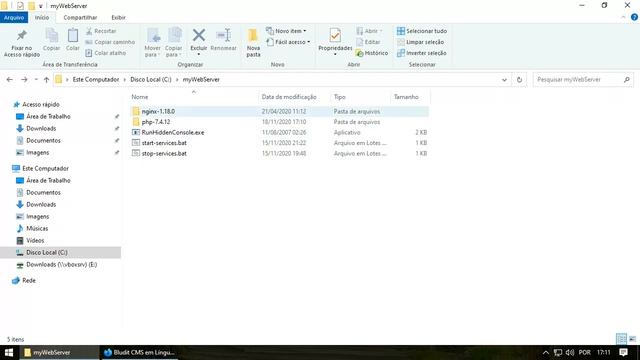Screen dimensions: 640x360
Task: Open Propriedades of selected item
Action: coord(335,42)
